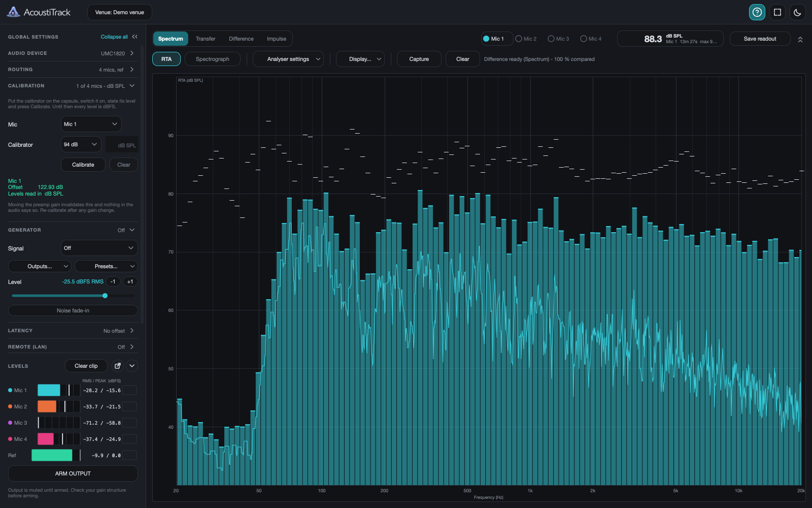
Task: Switch to the Transfer tab
Action: pyautogui.click(x=206, y=39)
